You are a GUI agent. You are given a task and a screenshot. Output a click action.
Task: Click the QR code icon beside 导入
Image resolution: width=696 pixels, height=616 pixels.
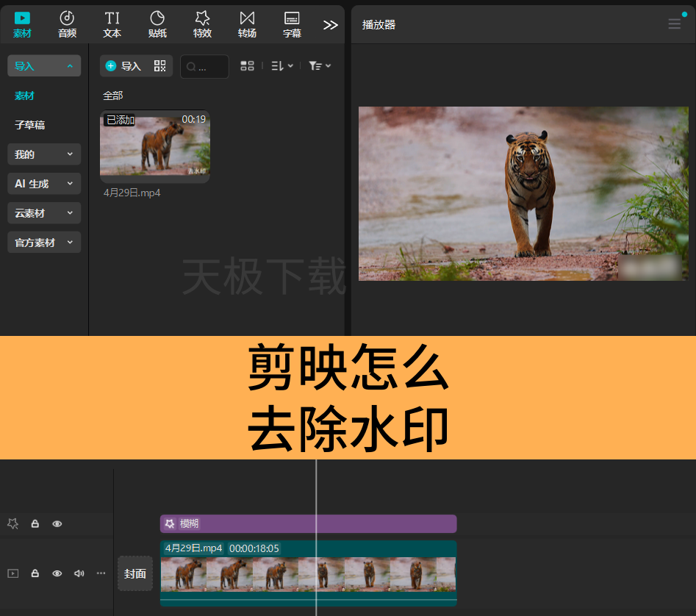point(159,65)
